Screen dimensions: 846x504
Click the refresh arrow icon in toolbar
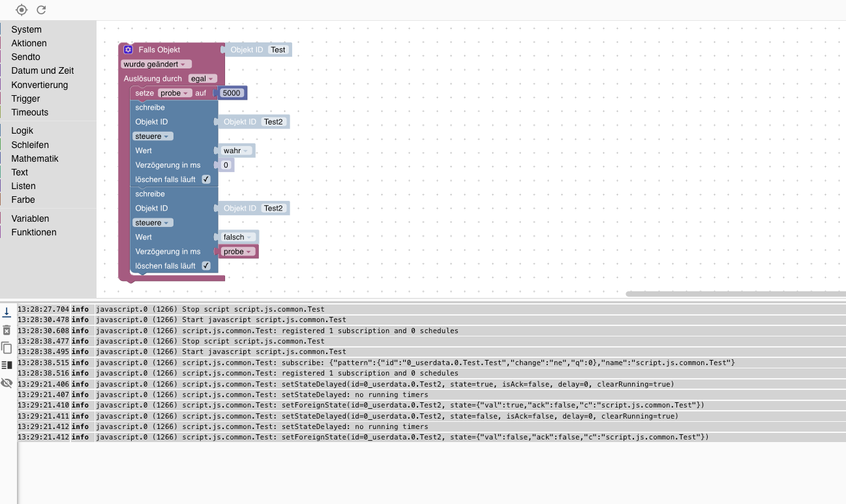pyautogui.click(x=41, y=10)
